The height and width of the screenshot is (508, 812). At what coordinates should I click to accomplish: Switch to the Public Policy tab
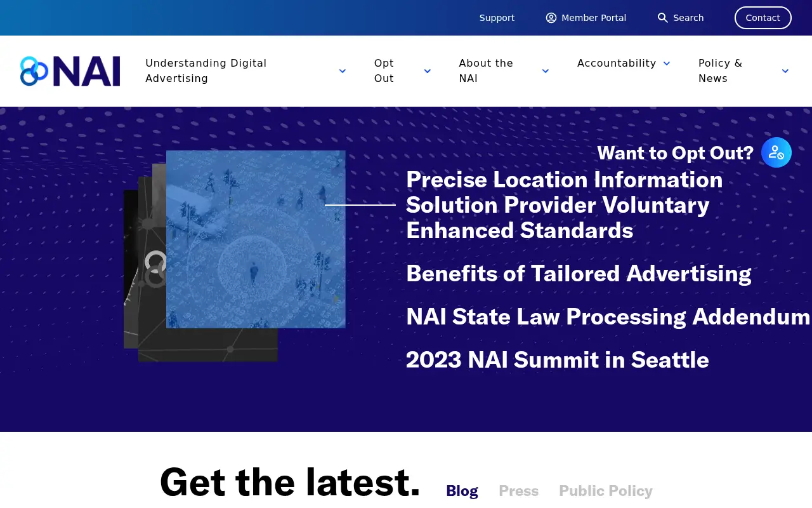click(x=606, y=491)
